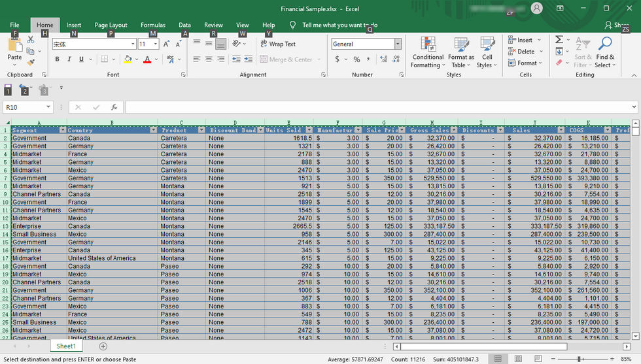The width and height of the screenshot is (641, 364).
Task: Click the Cut scissors icon
Action: pyautogui.click(x=30, y=41)
